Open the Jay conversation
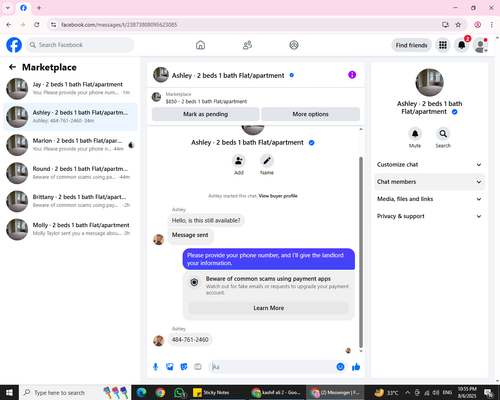Image resolution: width=500 pixels, height=400 pixels. pyautogui.click(x=70, y=89)
